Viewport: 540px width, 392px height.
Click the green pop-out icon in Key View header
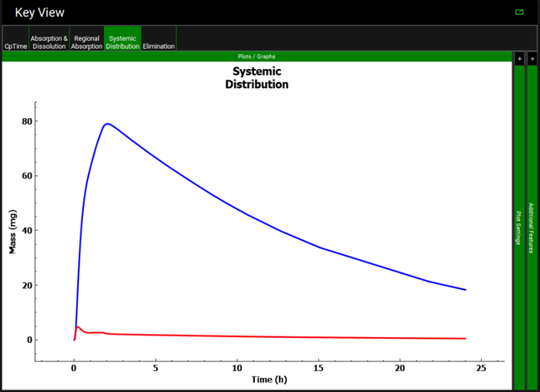(519, 12)
